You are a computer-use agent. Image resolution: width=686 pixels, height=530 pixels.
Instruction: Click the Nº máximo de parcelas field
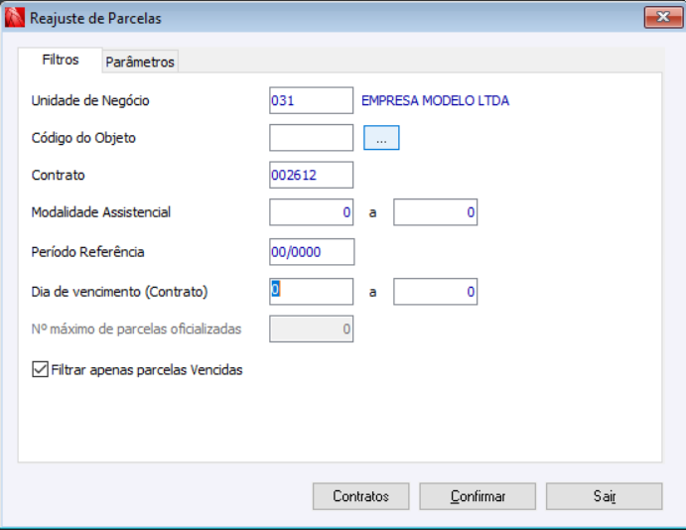click(311, 328)
